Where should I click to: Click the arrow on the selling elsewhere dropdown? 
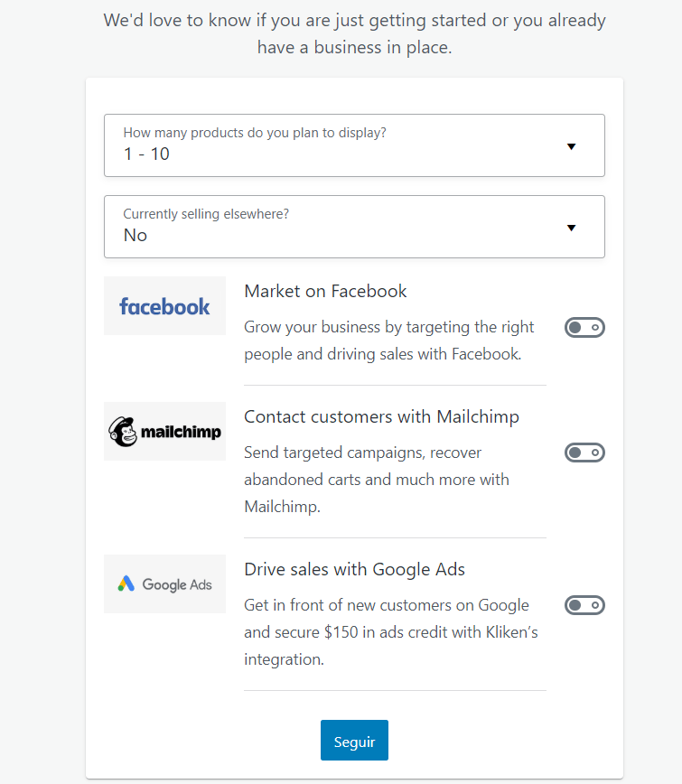pos(571,228)
